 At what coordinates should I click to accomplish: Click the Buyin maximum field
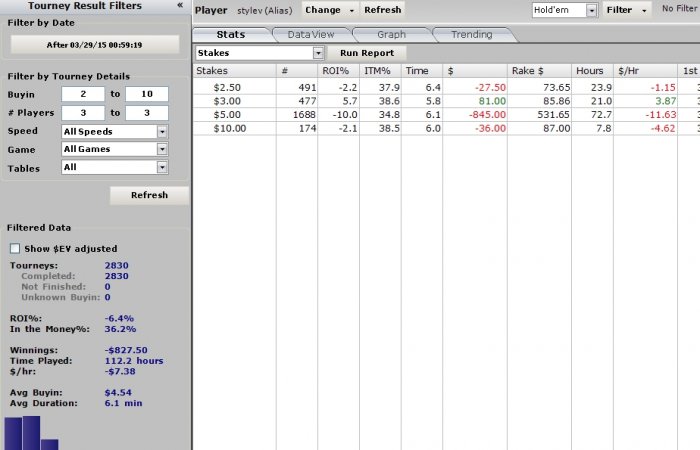(x=147, y=94)
